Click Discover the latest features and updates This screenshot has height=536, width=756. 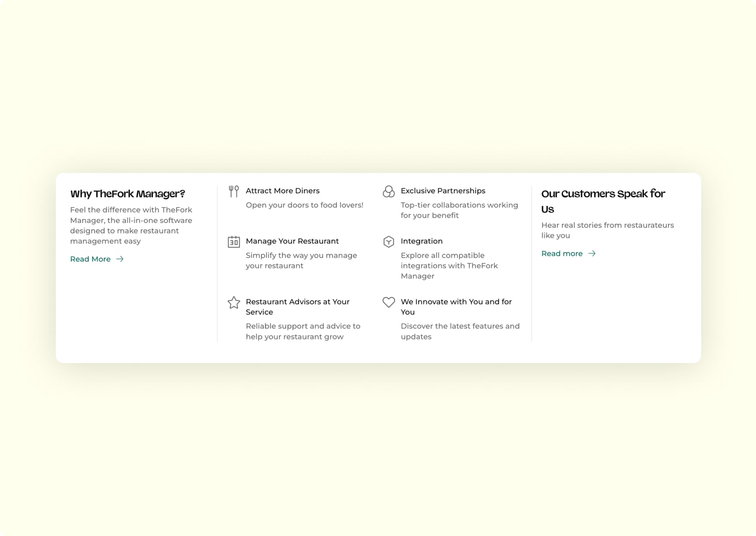(460, 331)
